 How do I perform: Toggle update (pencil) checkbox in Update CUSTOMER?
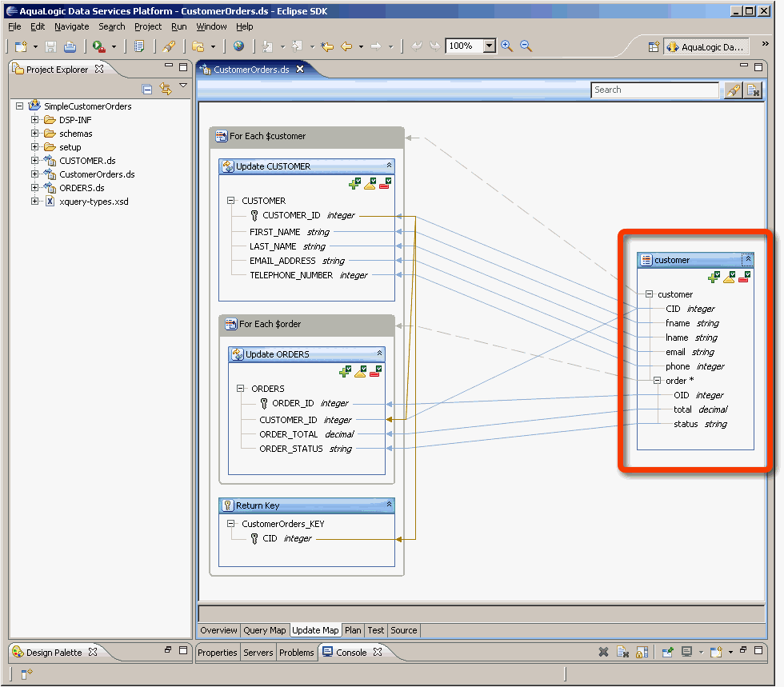coord(370,183)
